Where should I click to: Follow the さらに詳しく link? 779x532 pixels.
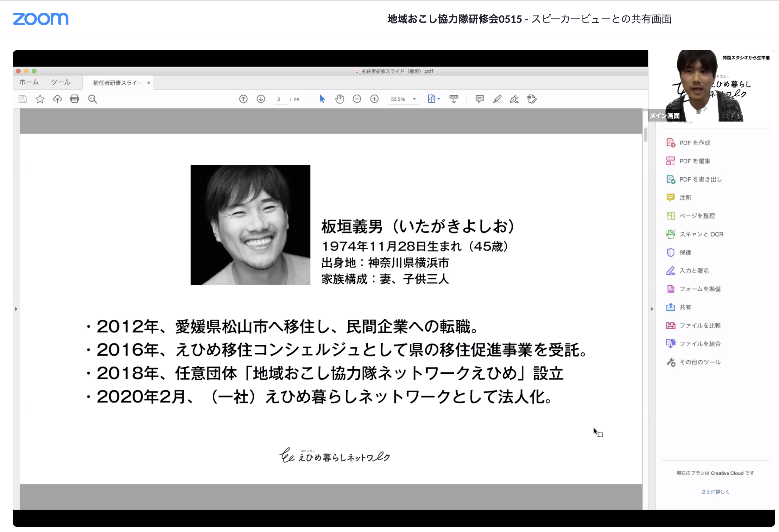[x=715, y=491]
